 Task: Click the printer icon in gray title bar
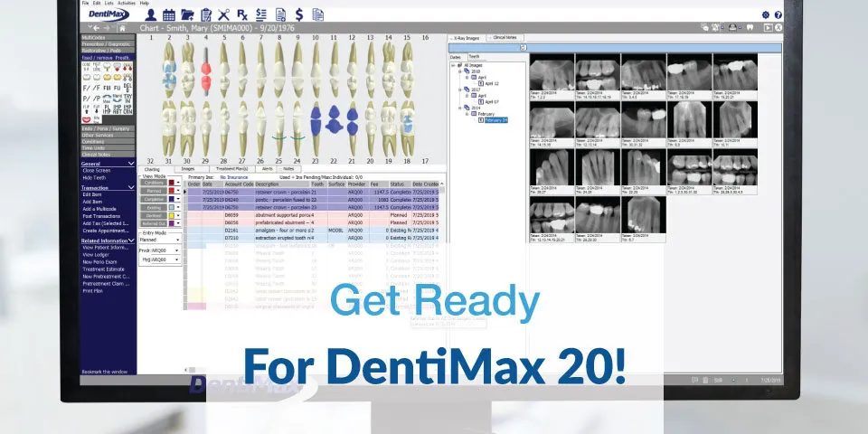point(733,27)
